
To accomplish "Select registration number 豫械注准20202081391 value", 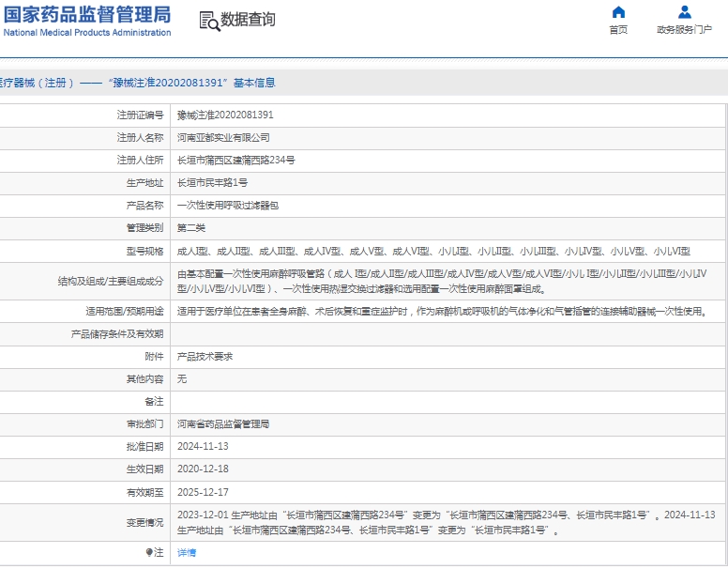I will pos(225,115).
